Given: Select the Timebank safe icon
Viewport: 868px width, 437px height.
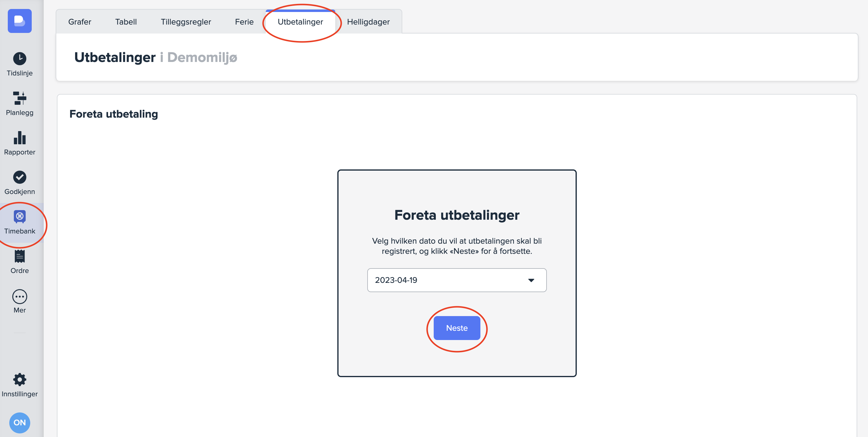Looking at the screenshot, I should [x=19, y=217].
